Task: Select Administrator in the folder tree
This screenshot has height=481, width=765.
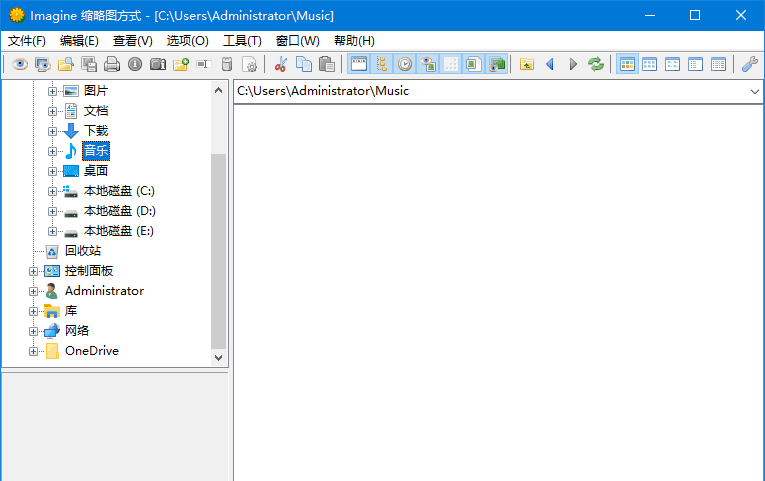Action: 104,291
